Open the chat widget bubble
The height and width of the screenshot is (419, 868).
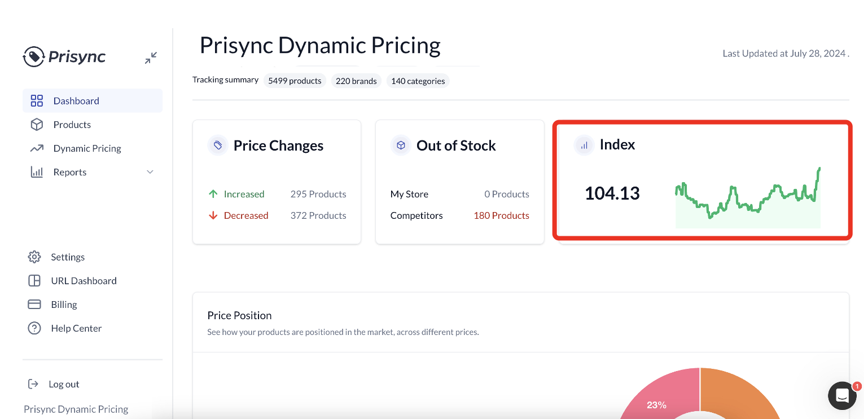(x=842, y=395)
